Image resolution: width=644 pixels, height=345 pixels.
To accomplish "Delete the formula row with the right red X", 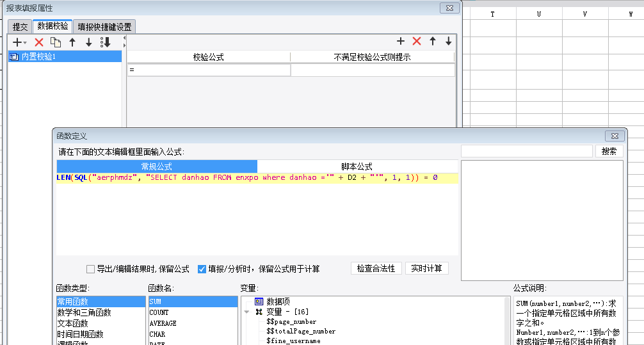I will [x=417, y=41].
